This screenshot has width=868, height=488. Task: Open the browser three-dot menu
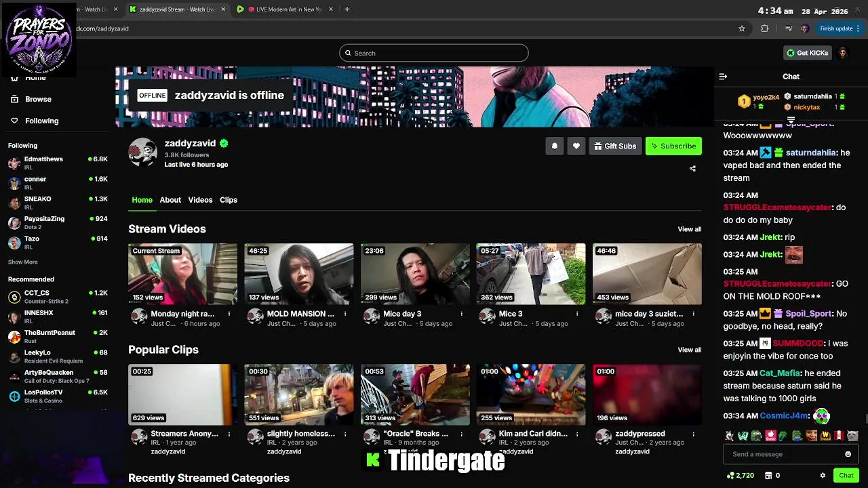pyautogui.click(x=859, y=28)
